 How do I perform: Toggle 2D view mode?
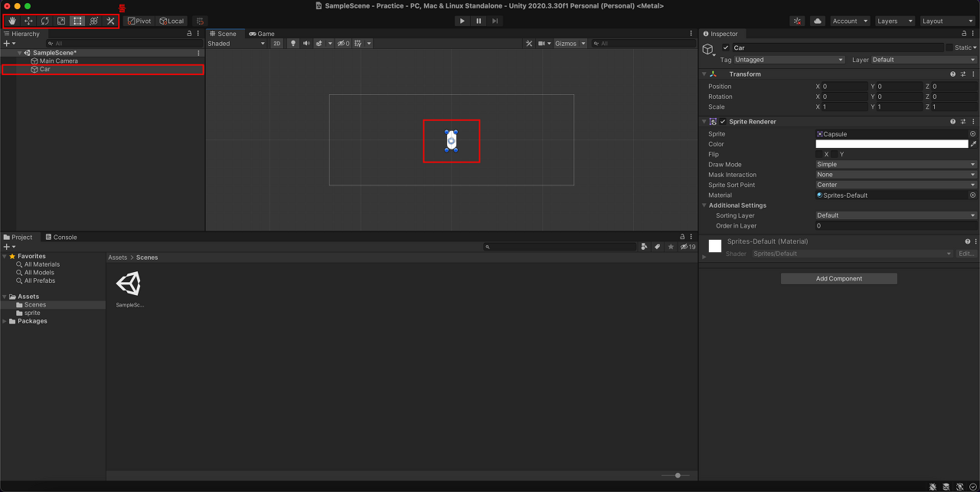click(x=277, y=44)
